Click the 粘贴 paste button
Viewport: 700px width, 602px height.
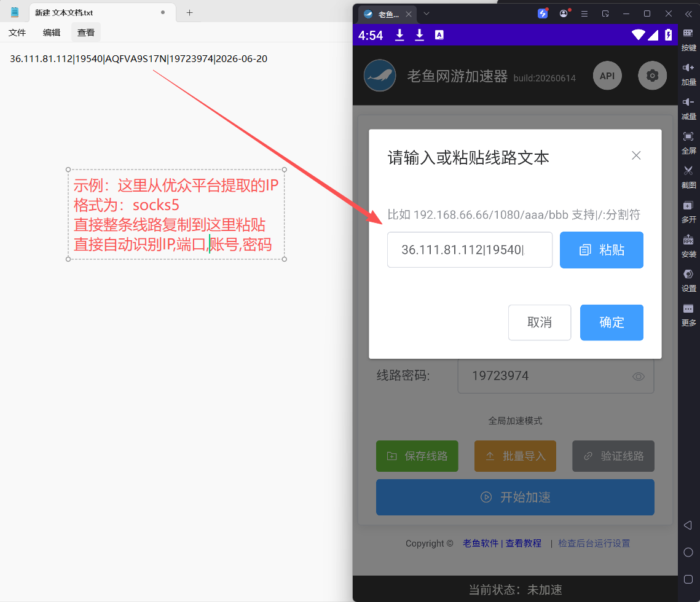pos(601,250)
